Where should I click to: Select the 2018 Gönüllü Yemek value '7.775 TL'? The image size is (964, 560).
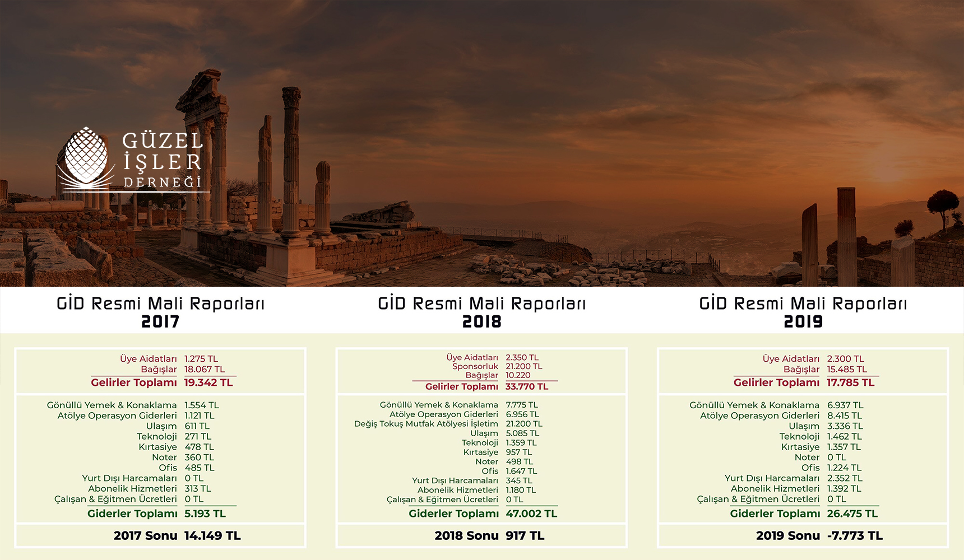pos(522,405)
